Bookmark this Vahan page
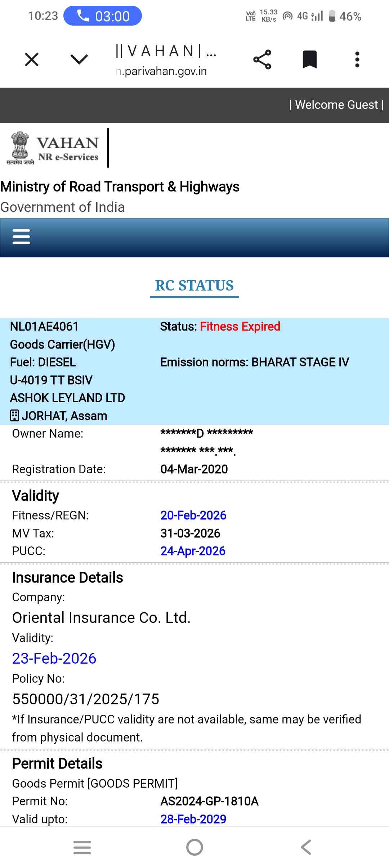Image resolution: width=389 pixels, height=868 pixels. coord(309,59)
